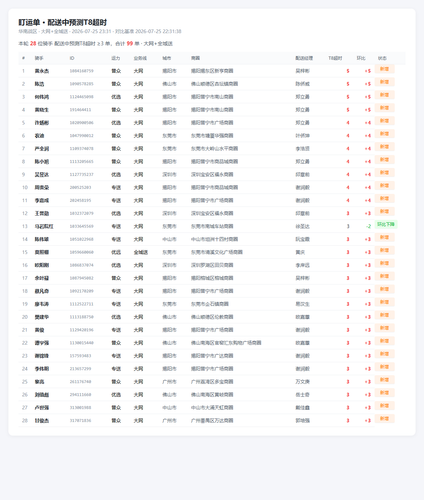The height and width of the screenshot is (500, 424).
Task: Click the 佛山市 city cell in row 2
Action: tap(169, 84)
